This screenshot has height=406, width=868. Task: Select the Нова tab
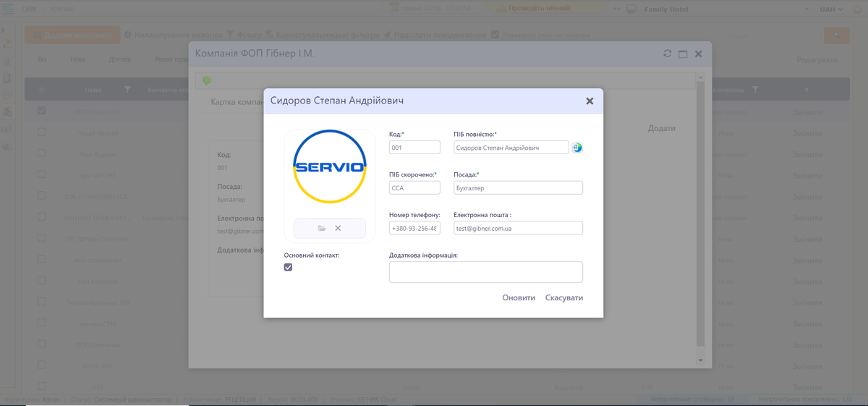pyautogui.click(x=77, y=60)
